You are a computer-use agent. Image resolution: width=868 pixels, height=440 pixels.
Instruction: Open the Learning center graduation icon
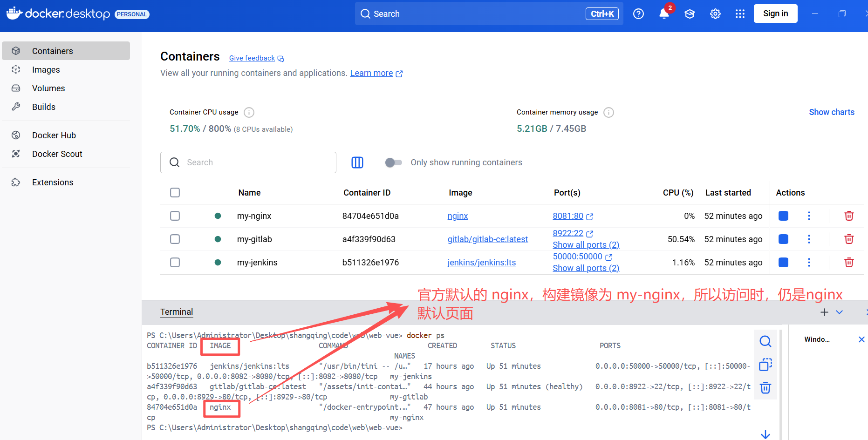690,14
